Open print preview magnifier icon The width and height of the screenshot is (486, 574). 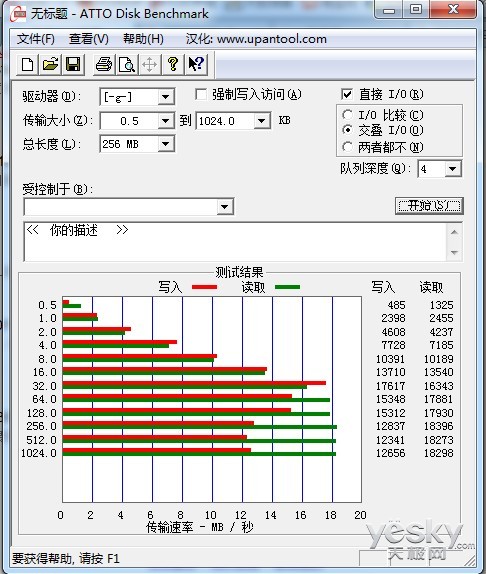(x=127, y=65)
